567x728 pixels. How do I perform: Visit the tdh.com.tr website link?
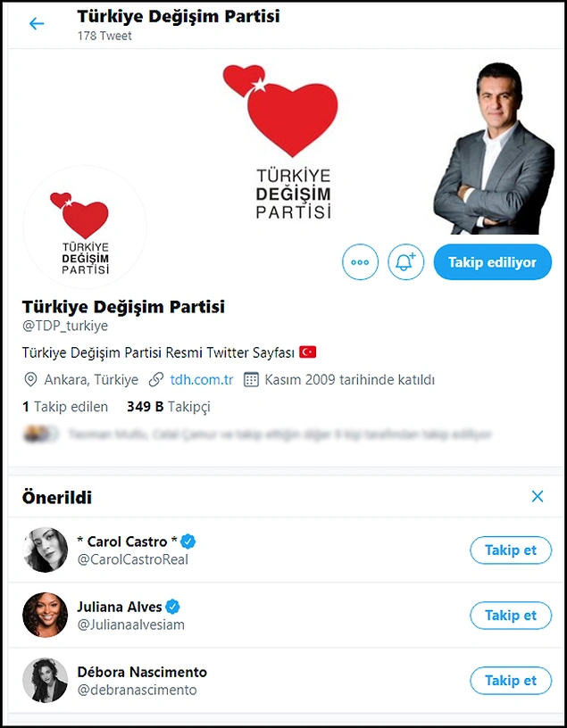tap(202, 380)
